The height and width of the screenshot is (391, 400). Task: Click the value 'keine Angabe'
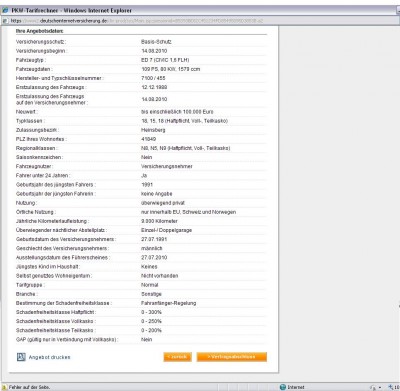[x=157, y=194]
